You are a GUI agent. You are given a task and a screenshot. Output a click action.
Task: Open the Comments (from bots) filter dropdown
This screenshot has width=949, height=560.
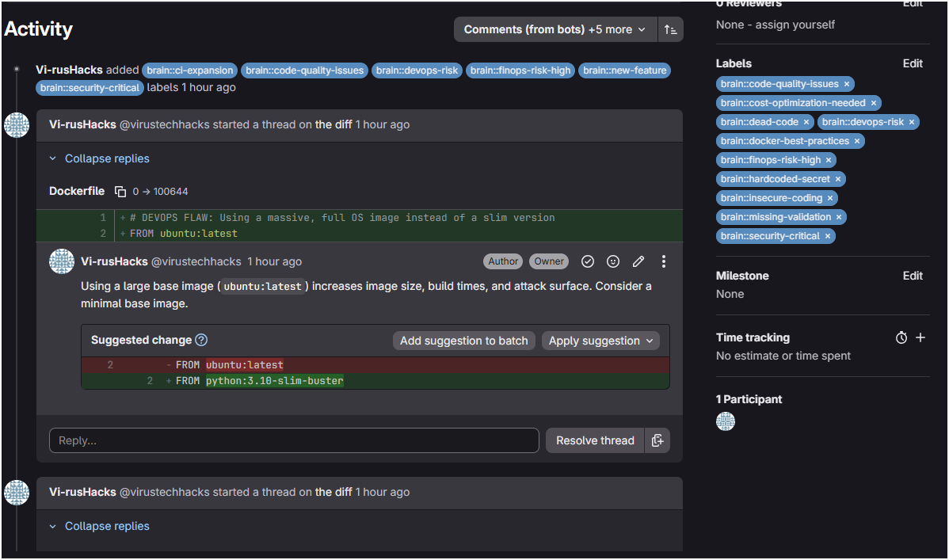tap(555, 29)
